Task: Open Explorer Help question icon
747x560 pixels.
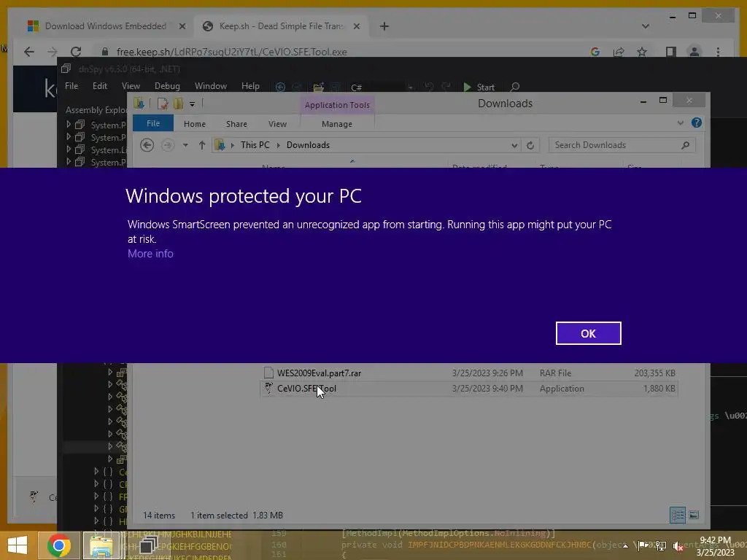Action: tap(697, 122)
